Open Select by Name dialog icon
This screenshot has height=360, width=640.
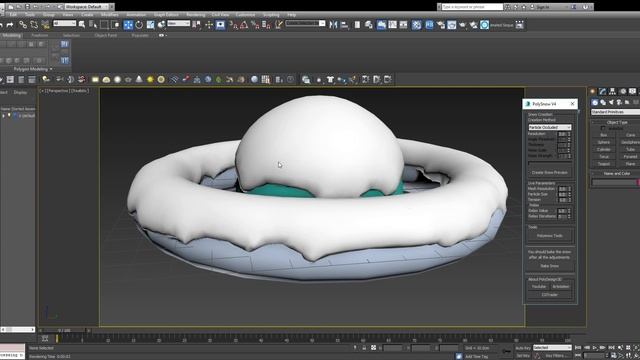93,25
